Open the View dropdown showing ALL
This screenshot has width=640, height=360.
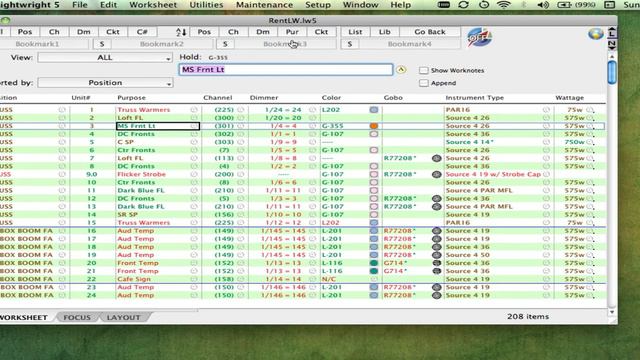105,58
